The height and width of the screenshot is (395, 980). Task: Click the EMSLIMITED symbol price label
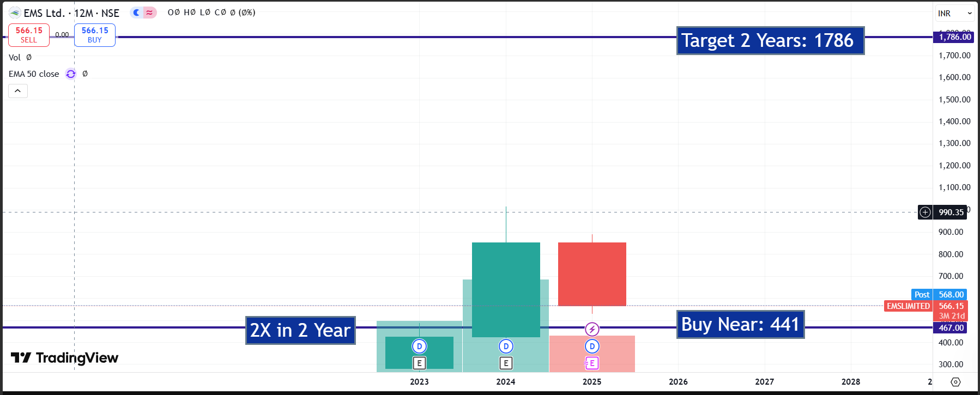[908, 306]
